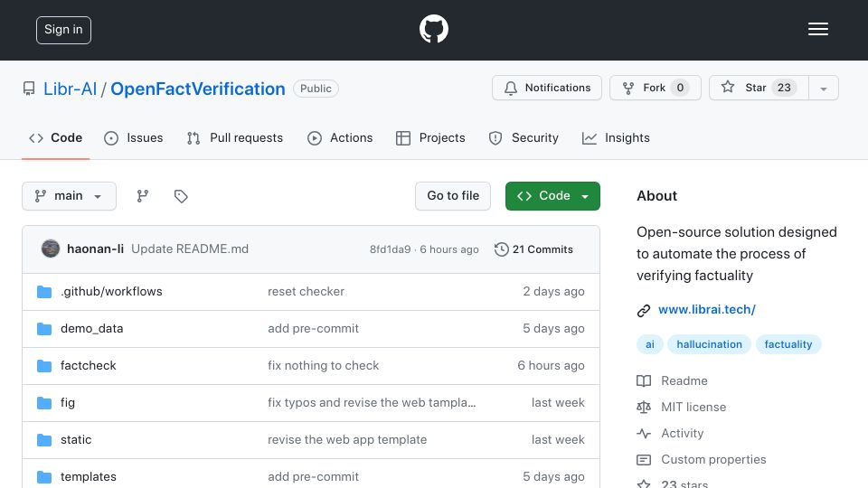
Task: Open the .github/workflows folder
Action: click(111, 292)
